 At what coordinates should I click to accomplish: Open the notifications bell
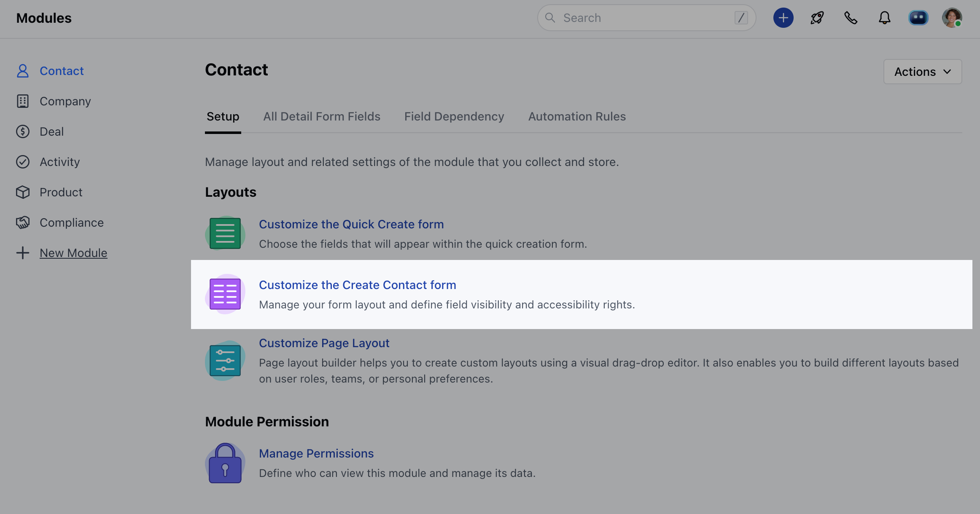(x=884, y=18)
